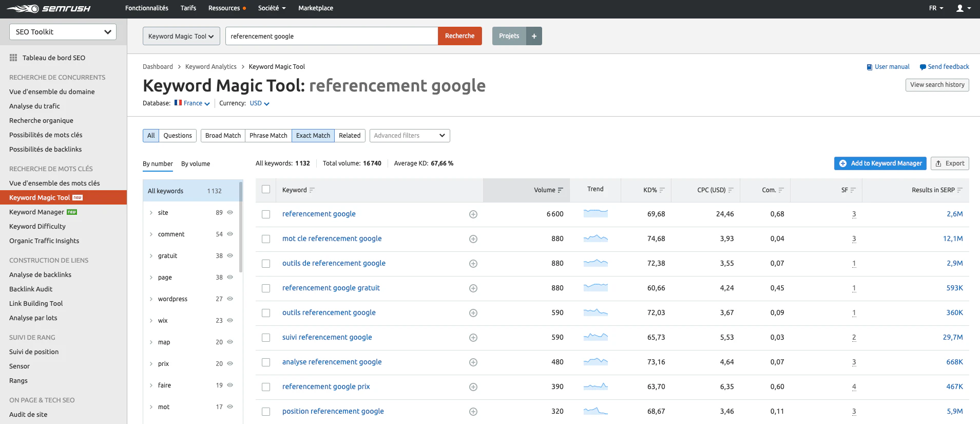The image size is (980, 424).
Task: Add 'suivi referencement google' via plus icon
Action: (473, 338)
